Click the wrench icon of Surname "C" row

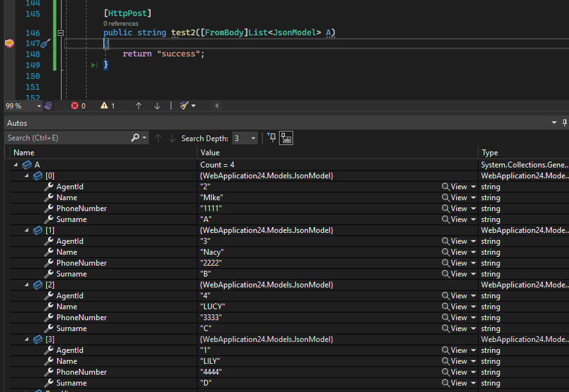(49, 328)
